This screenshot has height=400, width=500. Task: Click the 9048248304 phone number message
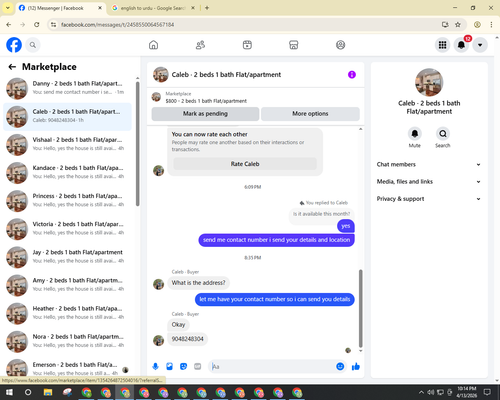(187, 339)
